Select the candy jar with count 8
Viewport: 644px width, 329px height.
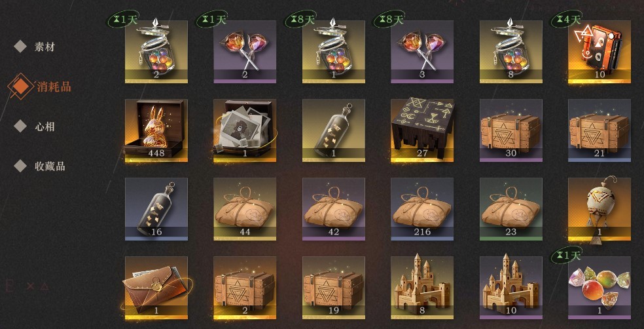(x=511, y=52)
